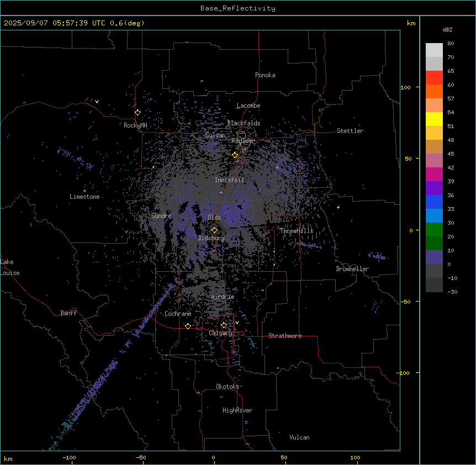Click the Stettler label
476x465 pixels.
tap(350, 131)
